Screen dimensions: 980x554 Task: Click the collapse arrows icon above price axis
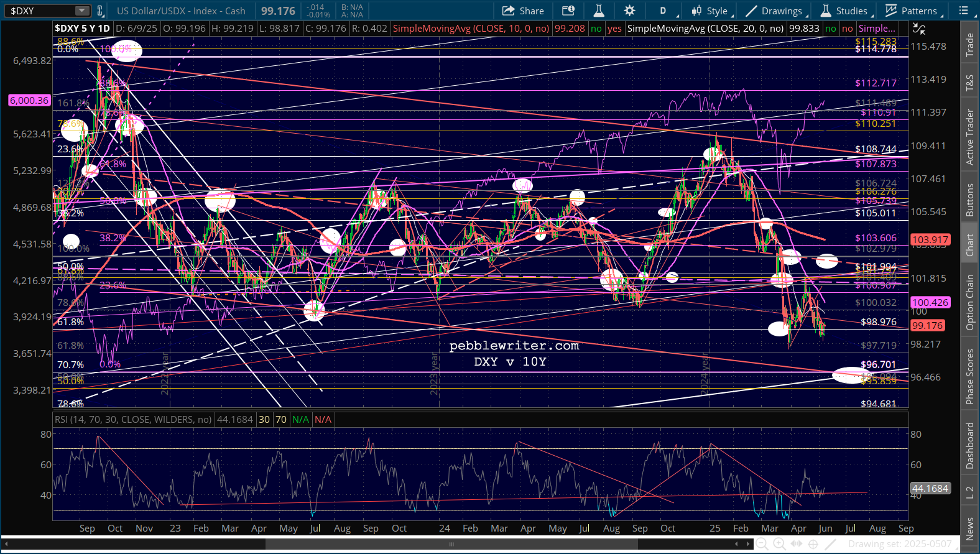pos(918,29)
